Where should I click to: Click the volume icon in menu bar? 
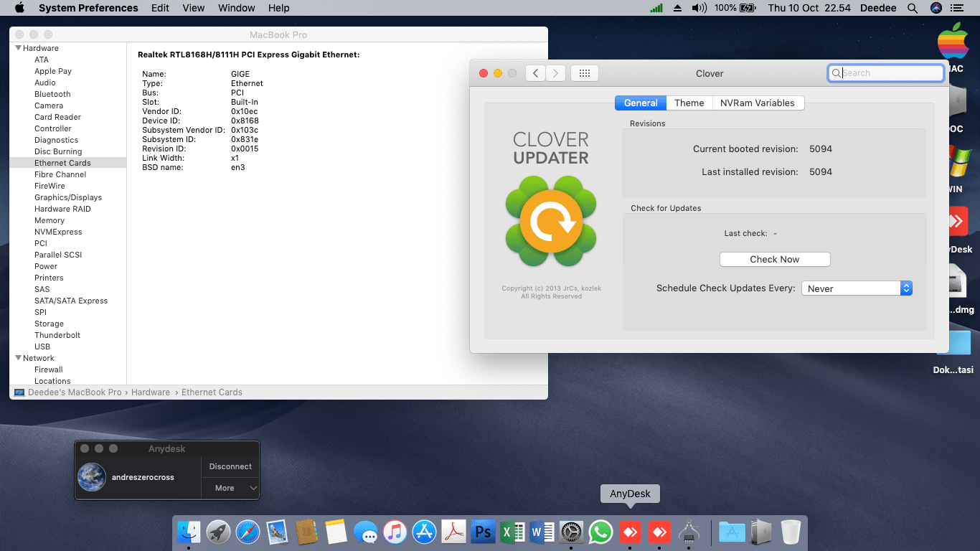point(699,8)
